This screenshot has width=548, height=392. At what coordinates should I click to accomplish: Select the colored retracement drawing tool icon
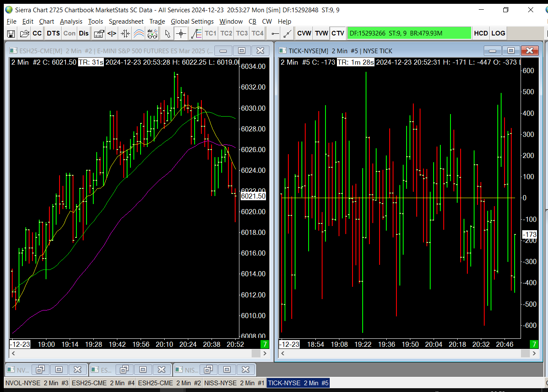tap(196, 33)
